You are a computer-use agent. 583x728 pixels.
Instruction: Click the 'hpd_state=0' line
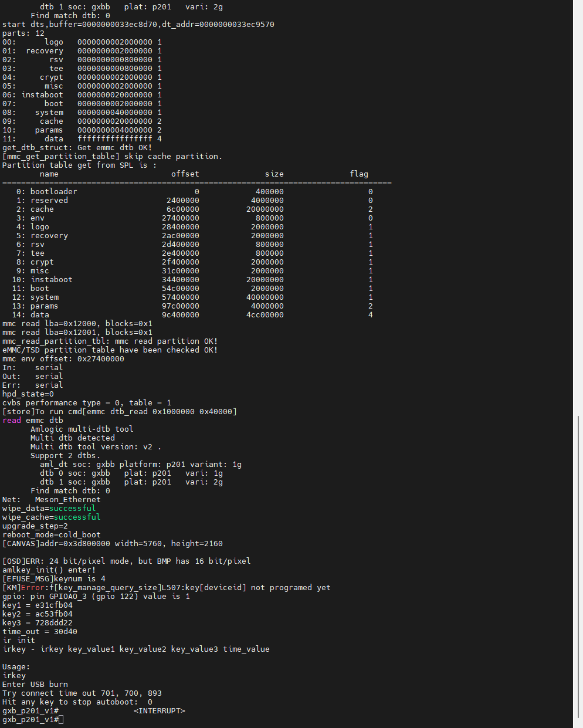pyautogui.click(x=28, y=394)
